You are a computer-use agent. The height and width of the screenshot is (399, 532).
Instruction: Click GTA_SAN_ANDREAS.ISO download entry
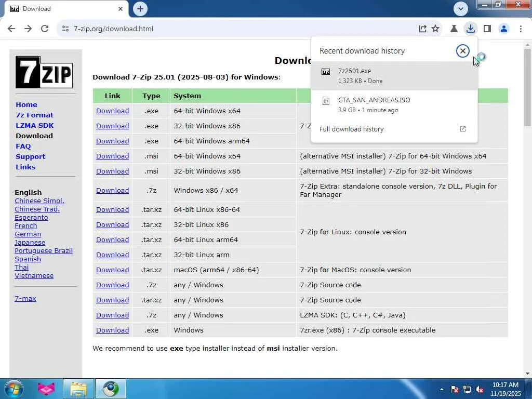click(x=394, y=105)
